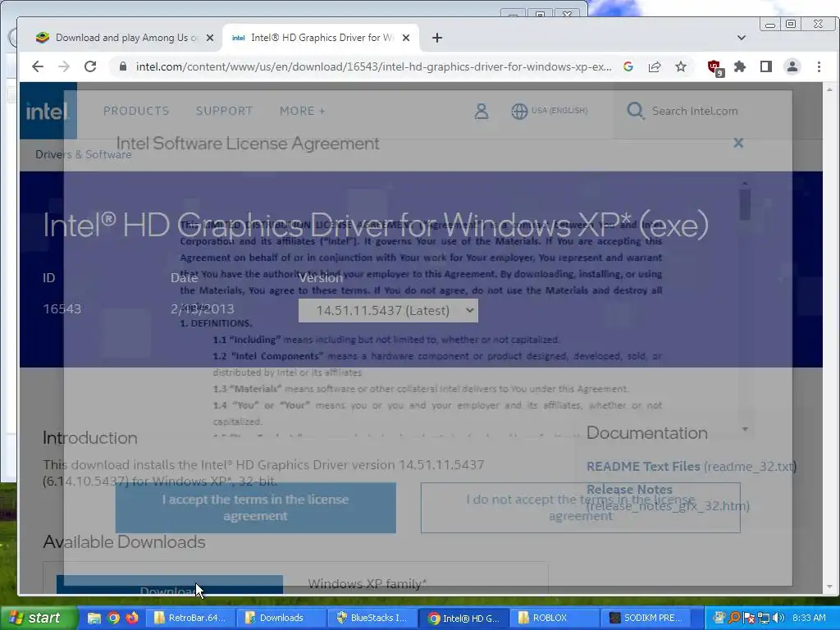
Task: Bookmark this page with the star
Action: (x=680, y=66)
